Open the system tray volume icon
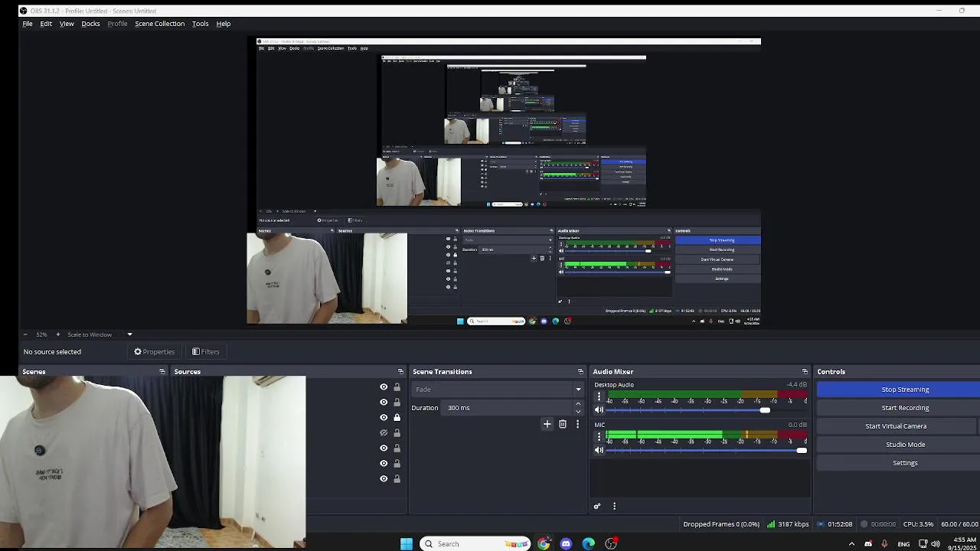This screenshot has height=551, width=980. 936,544
